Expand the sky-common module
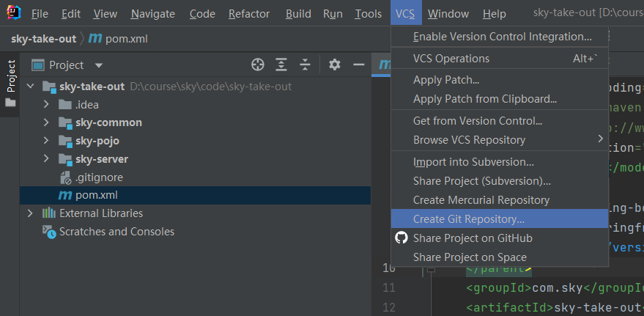Screen dimensions: 644x316 (46, 123)
